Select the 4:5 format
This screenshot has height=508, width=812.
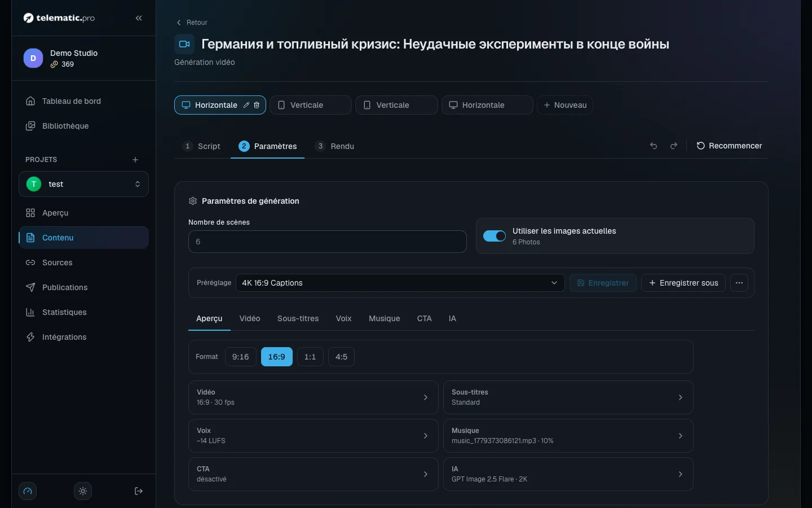(x=341, y=357)
